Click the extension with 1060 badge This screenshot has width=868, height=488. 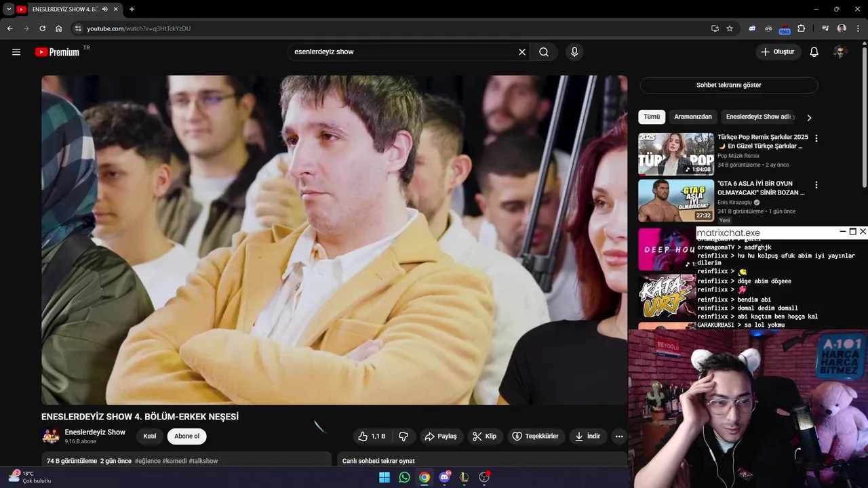tap(785, 29)
